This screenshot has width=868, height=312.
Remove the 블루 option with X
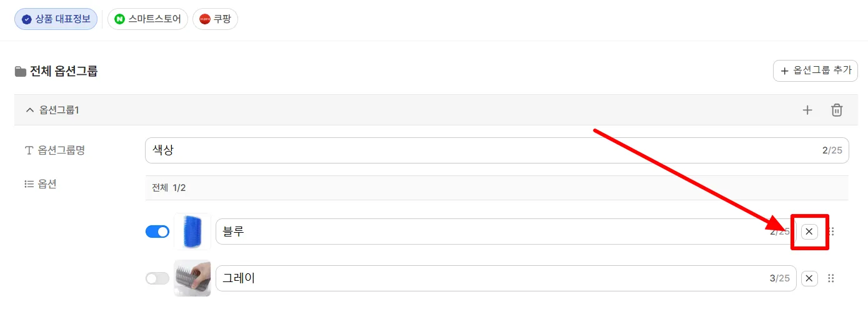809,232
